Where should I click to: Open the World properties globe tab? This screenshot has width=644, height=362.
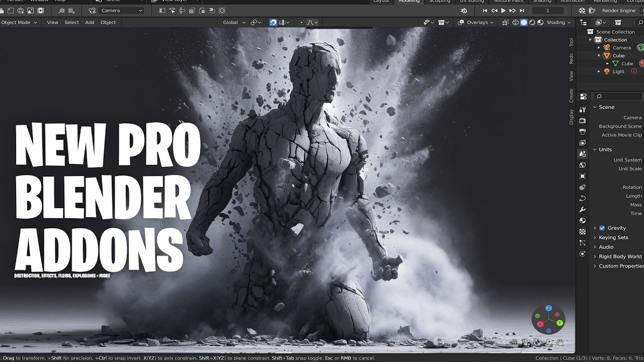583,165
